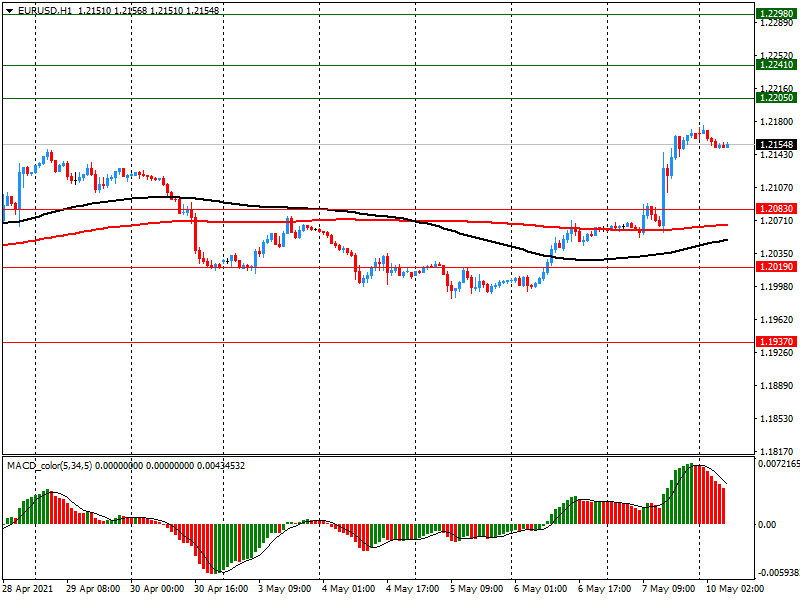Open the EURUSD,H1 chart dropdown triangle
Image resolution: width=800 pixels, height=600 pixels.
10,10
